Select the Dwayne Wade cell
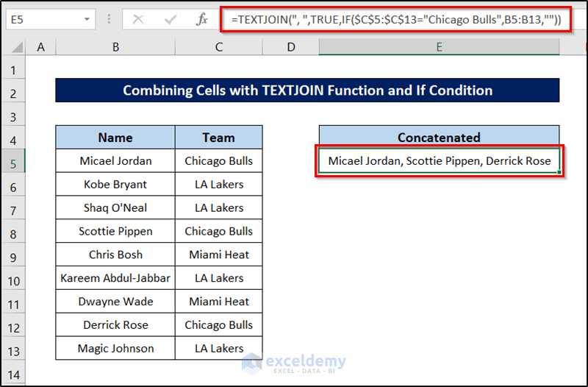Viewport: 588px width, 387px height. point(115,302)
